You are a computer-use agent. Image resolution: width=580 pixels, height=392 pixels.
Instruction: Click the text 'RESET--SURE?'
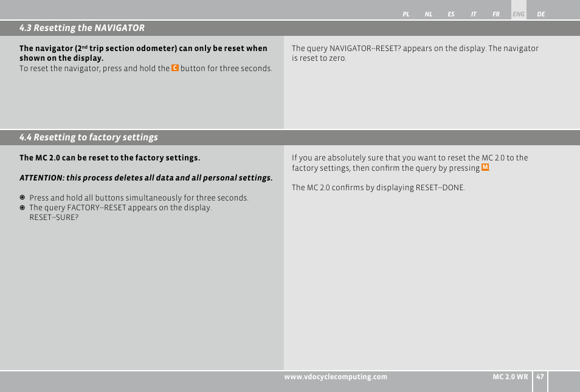pyautogui.click(x=54, y=218)
